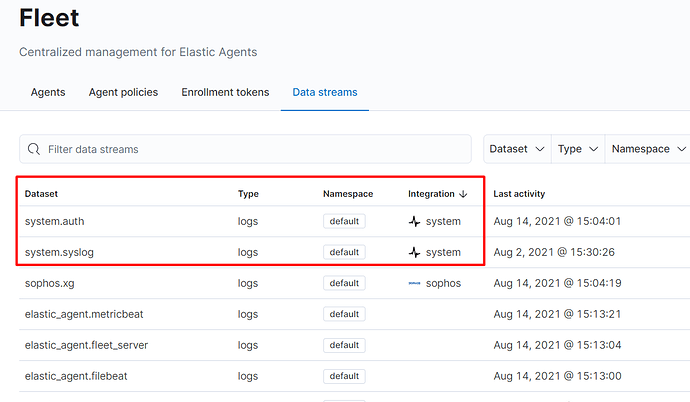Open the Type filter dropdown
The width and height of the screenshot is (690, 402).
coord(579,149)
